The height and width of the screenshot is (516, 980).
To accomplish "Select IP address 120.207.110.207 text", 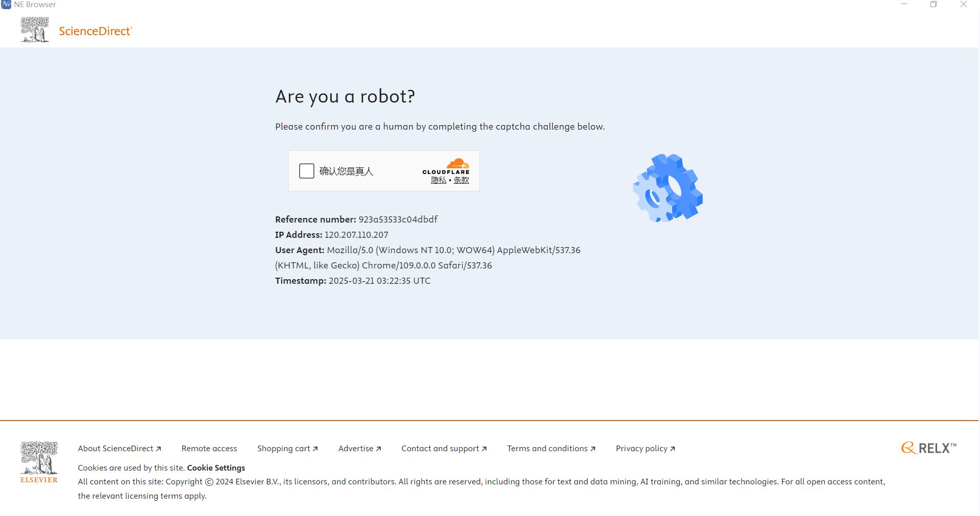I will [356, 235].
